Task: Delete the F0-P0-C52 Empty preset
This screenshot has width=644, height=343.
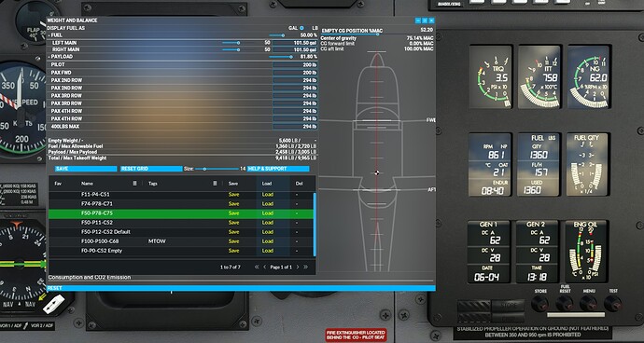Action: (297, 251)
